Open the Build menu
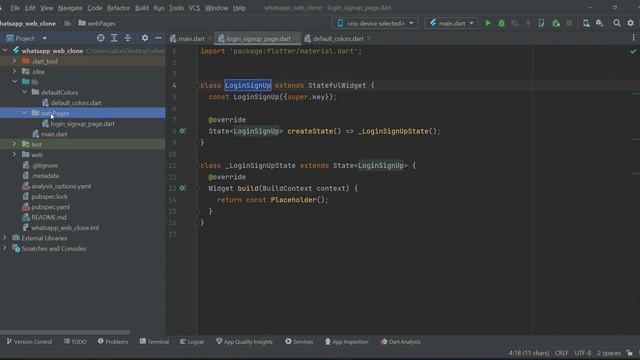The width and height of the screenshot is (640, 360). [142, 8]
